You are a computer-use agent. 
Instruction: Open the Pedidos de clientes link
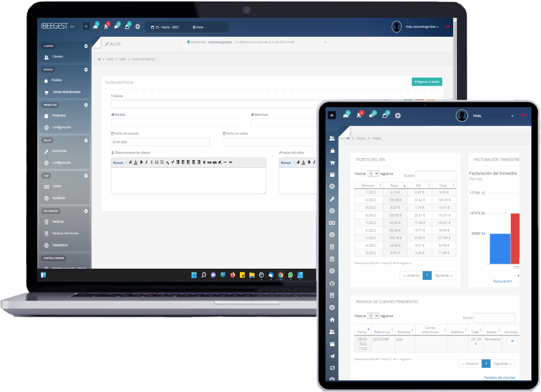click(500, 378)
